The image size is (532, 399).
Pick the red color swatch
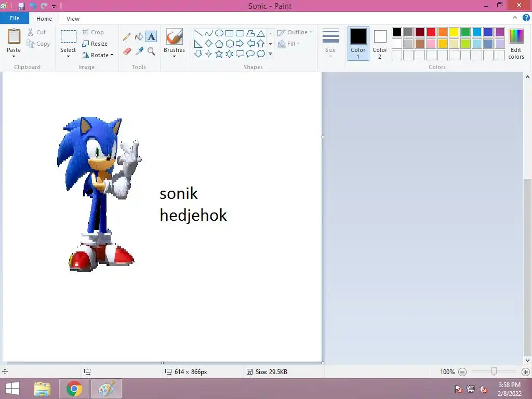pyautogui.click(x=431, y=32)
